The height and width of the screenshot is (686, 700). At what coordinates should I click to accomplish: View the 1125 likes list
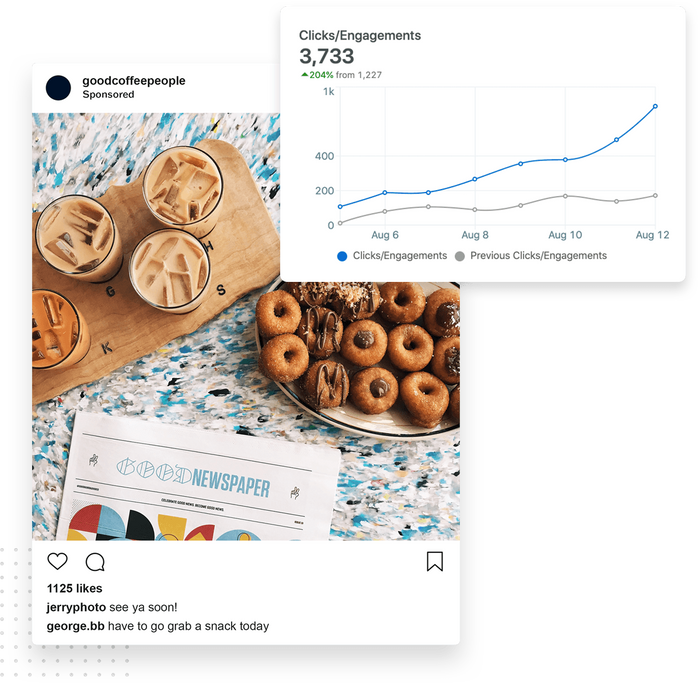[75, 588]
